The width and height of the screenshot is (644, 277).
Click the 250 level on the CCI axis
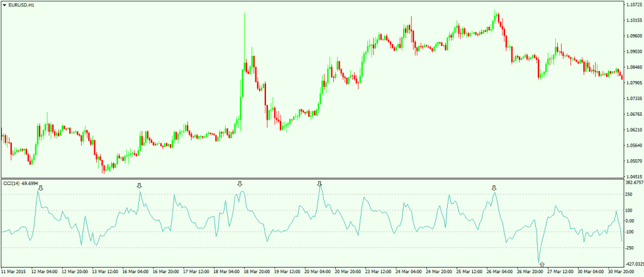(x=630, y=194)
